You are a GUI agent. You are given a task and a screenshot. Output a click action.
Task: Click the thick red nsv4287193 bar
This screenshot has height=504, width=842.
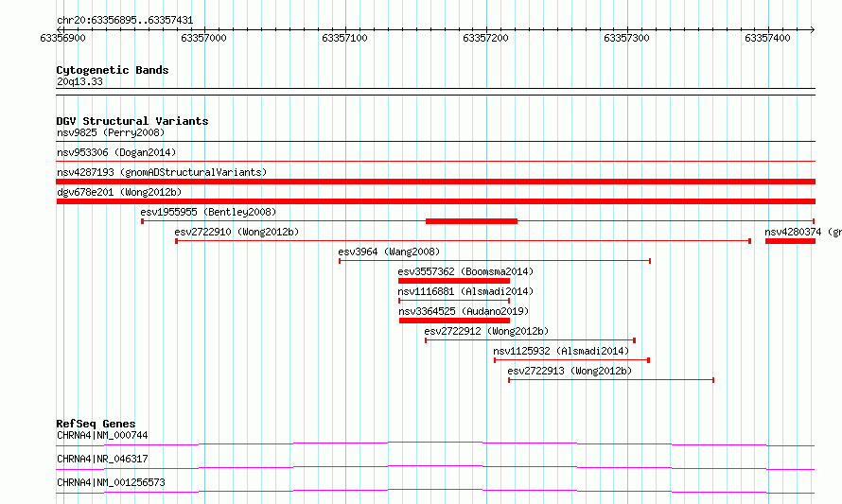coord(435,182)
